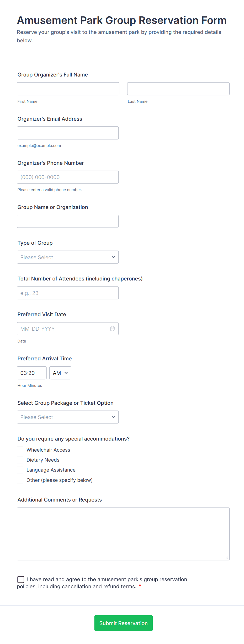Image resolution: width=244 pixels, height=644 pixels.
Task: Tick the Dietary Needs option
Action: coord(20,460)
